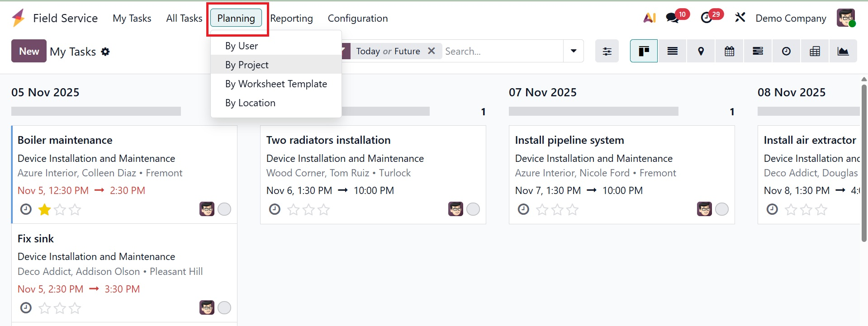The image size is (868, 326).
Task: Toggle first priority star on Fix sink
Action: pos(44,308)
